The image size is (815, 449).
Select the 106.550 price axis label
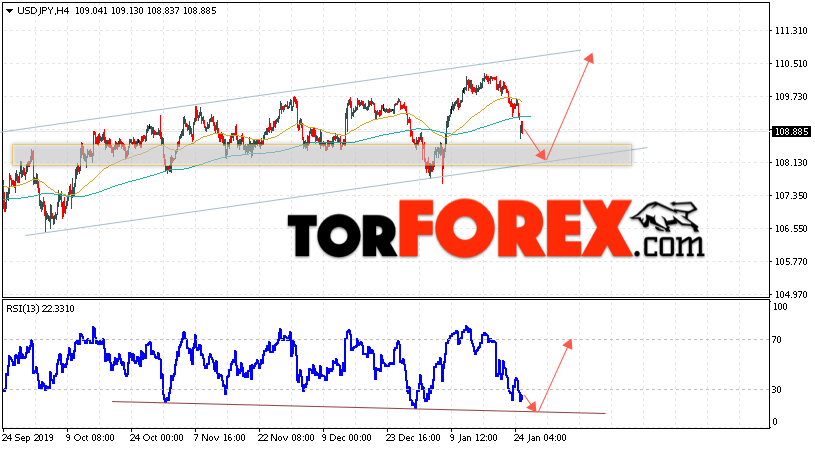791,229
